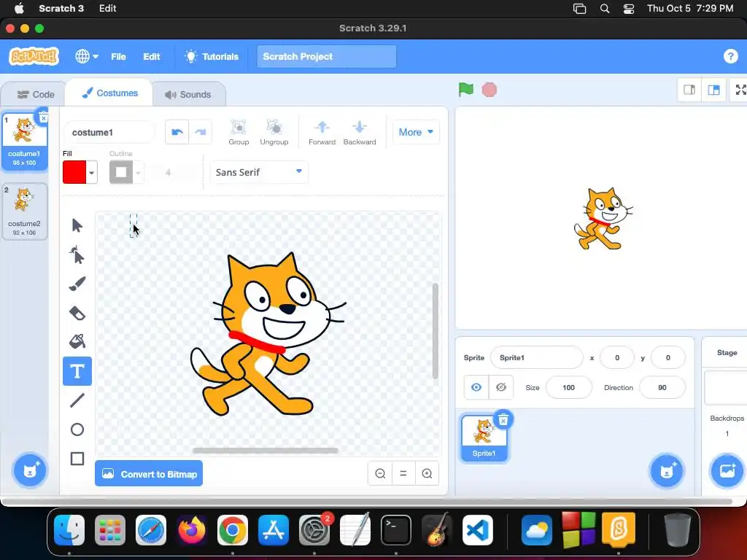This screenshot has width=747, height=560.
Task: Enter full screen stage mode
Action: pyautogui.click(x=740, y=90)
